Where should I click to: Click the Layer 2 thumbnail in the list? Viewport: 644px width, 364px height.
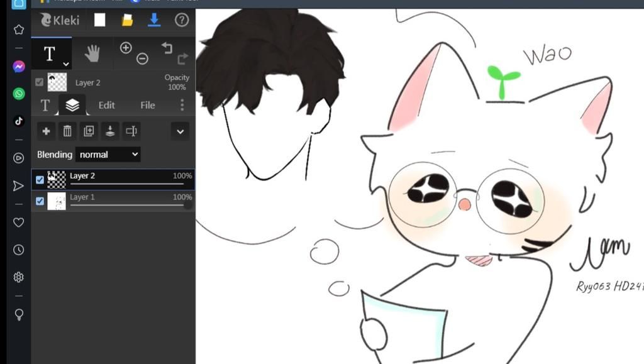[x=57, y=180]
